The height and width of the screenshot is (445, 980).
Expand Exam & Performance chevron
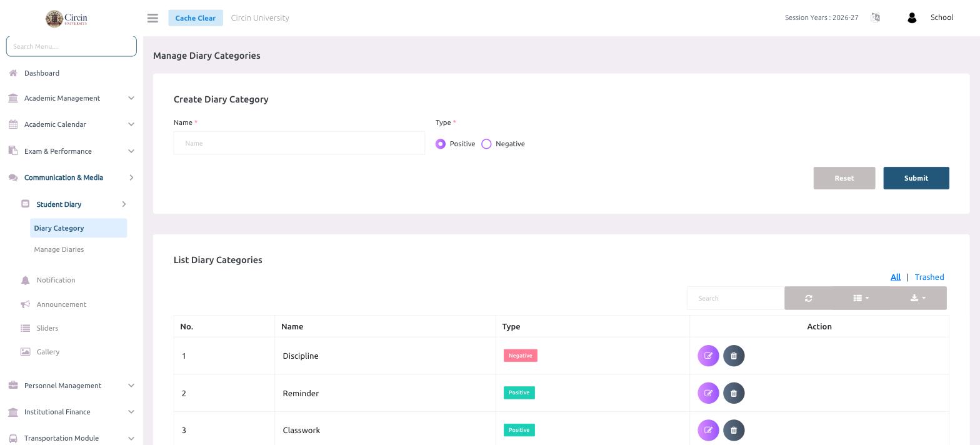tap(131, 151)
